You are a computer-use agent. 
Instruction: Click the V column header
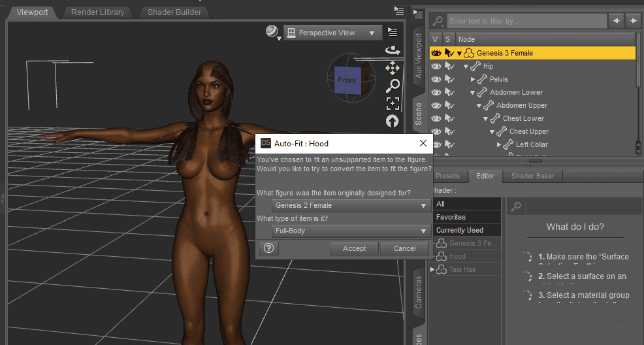(x=436, y=39)
